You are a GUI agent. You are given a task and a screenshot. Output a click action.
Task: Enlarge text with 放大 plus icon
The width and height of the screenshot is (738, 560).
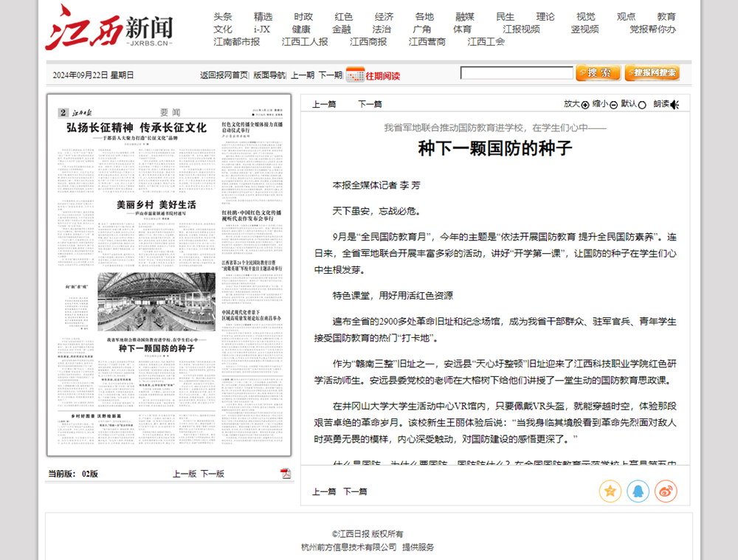[x=585, y=105]
